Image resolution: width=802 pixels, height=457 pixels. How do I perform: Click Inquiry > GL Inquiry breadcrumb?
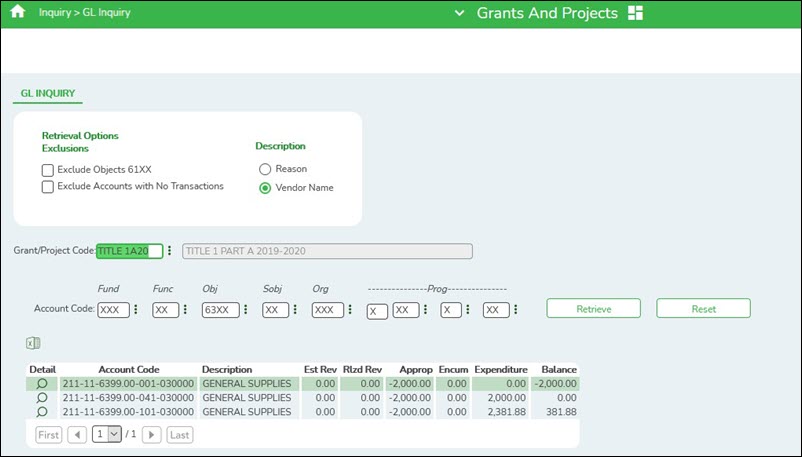tap(85, 13)
